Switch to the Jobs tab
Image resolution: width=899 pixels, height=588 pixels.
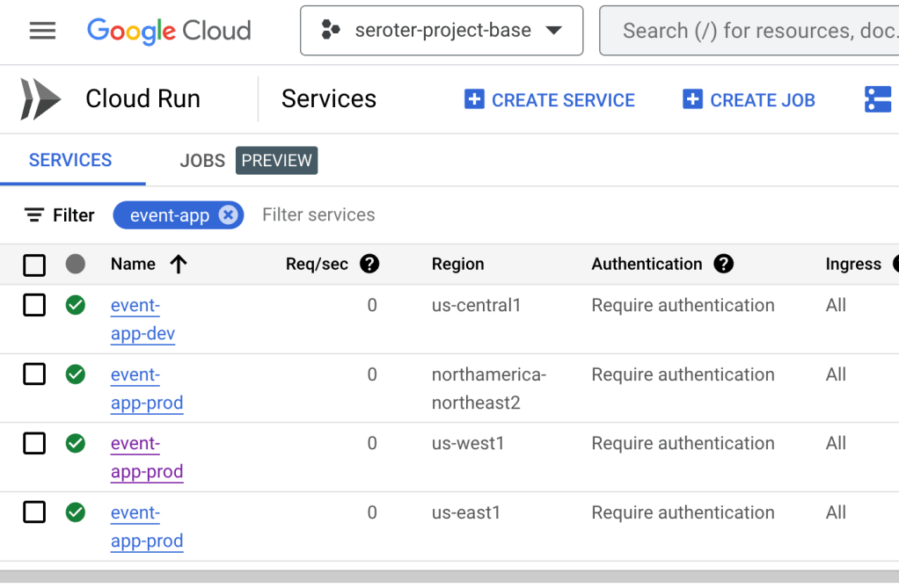click(202, 161)
